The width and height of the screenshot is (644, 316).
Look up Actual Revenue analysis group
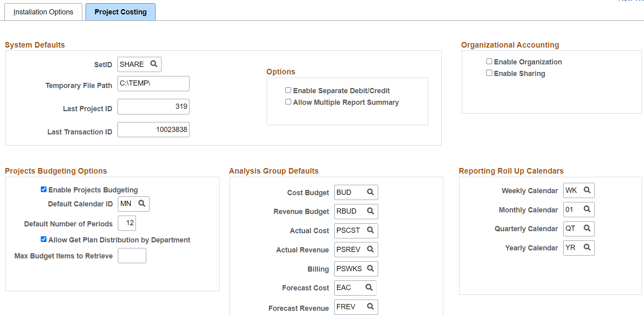click(371, 250)
